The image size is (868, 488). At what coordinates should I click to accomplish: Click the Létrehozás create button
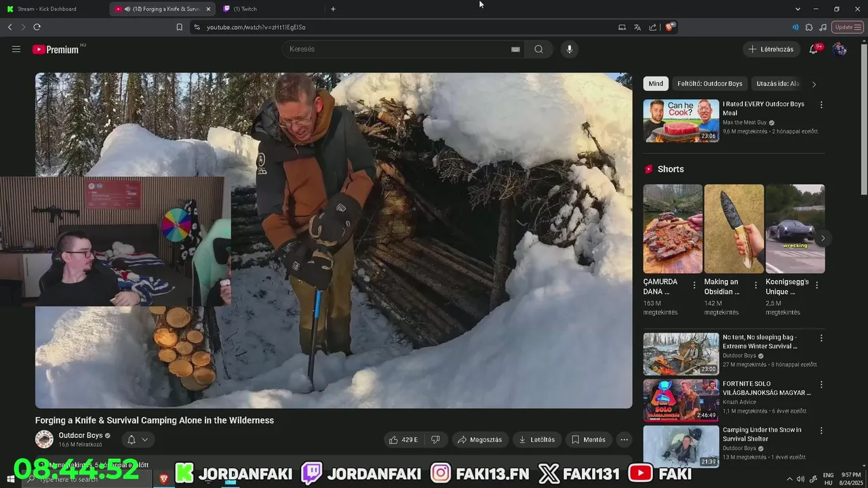point(771,49)
